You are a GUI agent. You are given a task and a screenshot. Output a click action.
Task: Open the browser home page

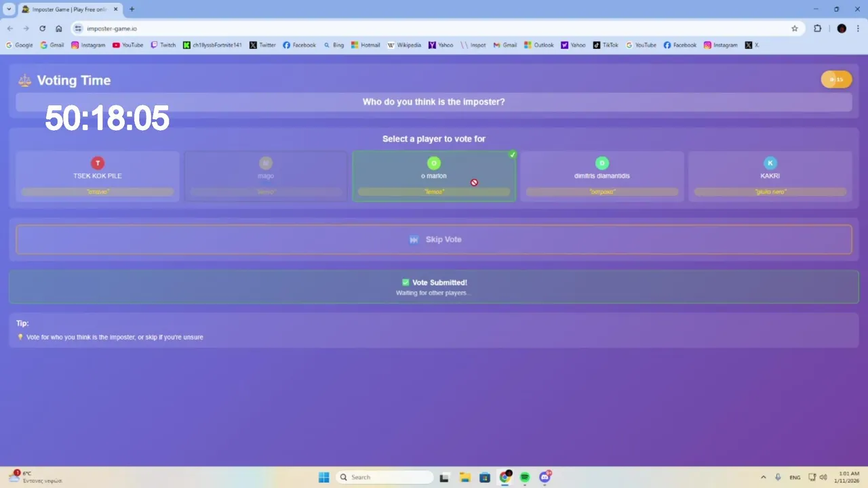coord(59,28)
